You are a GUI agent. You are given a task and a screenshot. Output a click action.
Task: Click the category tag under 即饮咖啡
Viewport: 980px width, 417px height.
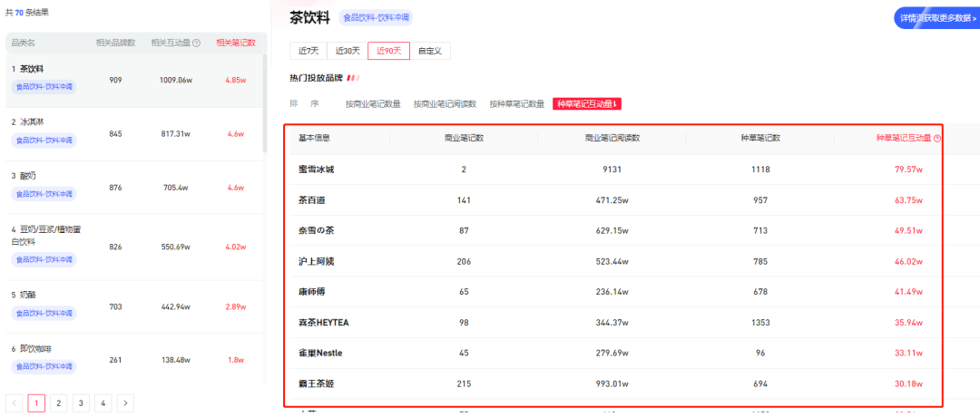point(44,366)
